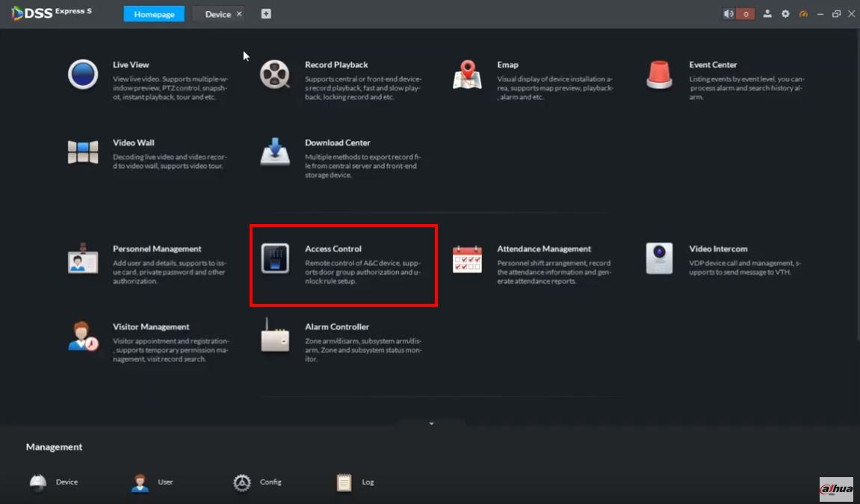
Task: Click the Device helmet icon in Management
Action: (x=38, y=482)
